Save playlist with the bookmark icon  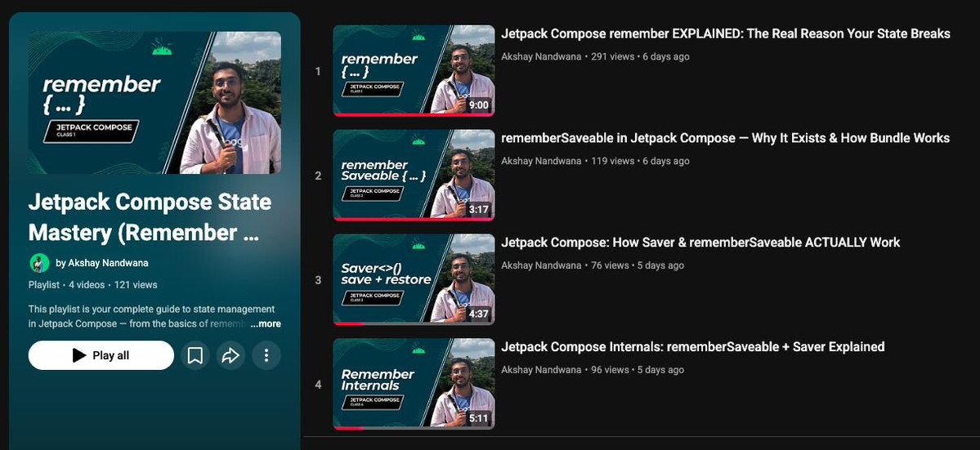[x=195, y=355]
